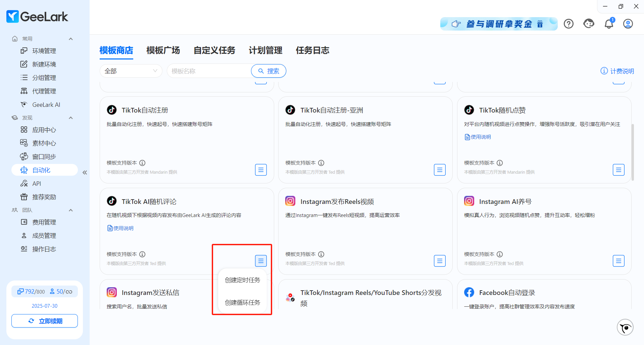Click the 搜索 button
The image size is (644, 345).
pyautogui.click(x=268, y=71)
